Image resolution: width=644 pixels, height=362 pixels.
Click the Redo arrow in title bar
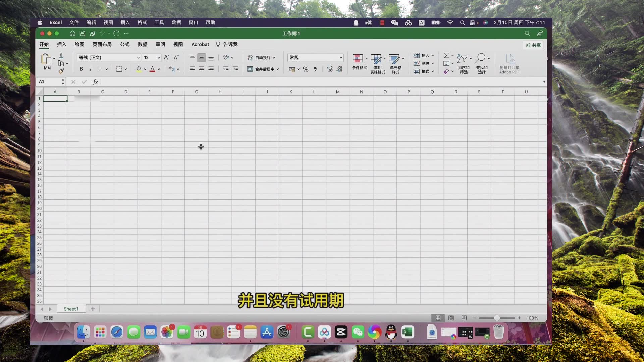click(x=116, y=33)
